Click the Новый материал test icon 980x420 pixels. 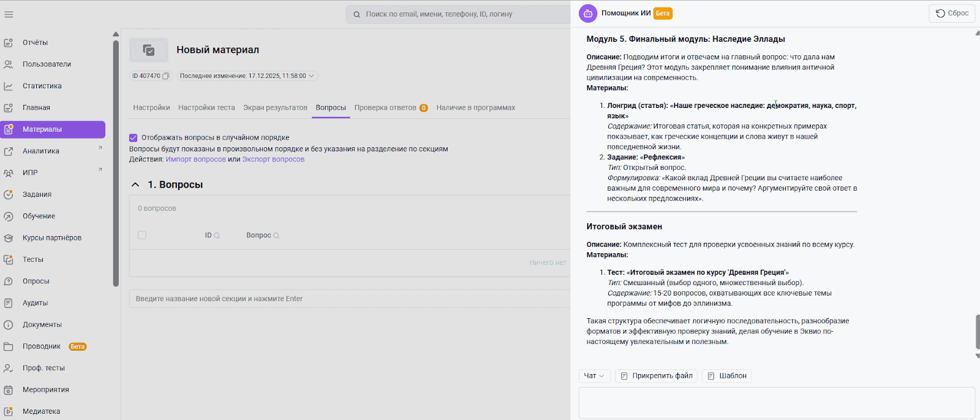[x=149, y=50]
